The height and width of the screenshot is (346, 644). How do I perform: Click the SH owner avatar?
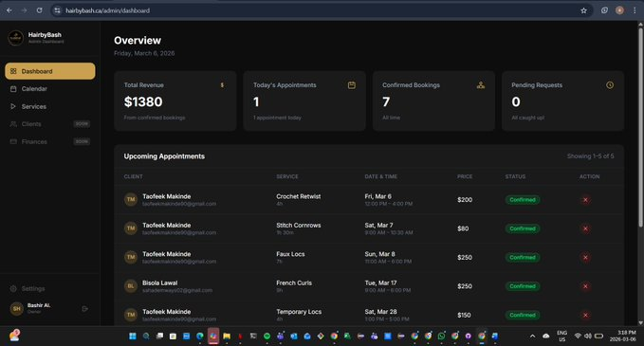click(x=16, y=309)
